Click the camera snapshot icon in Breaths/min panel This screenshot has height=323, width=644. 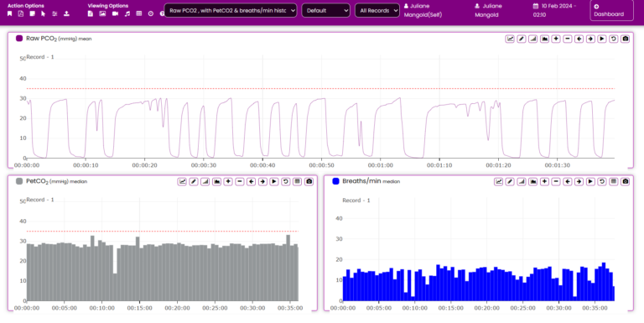coord(625,181)
